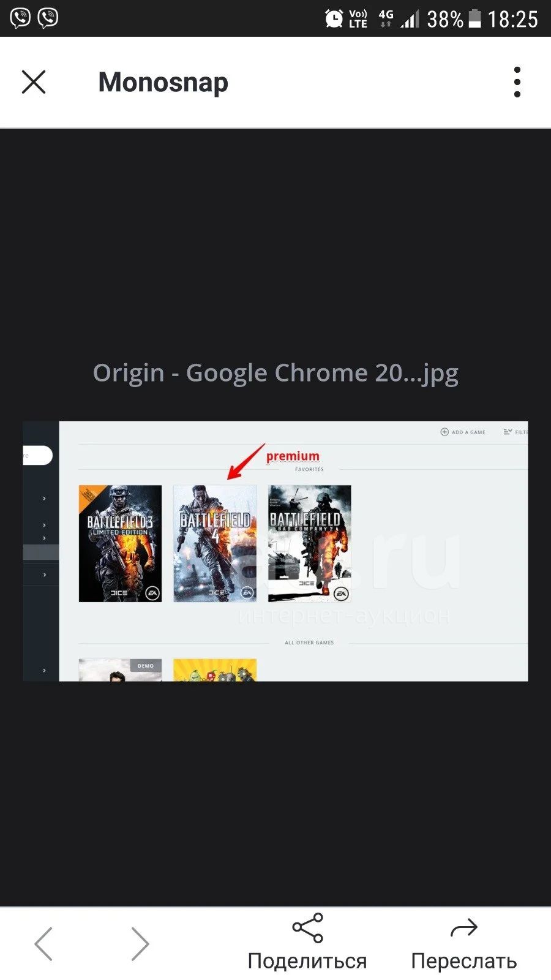Click the search field in Origin sidebar
Image resolution: width=551 pixels, height=980 pixels.
[37, 455]
